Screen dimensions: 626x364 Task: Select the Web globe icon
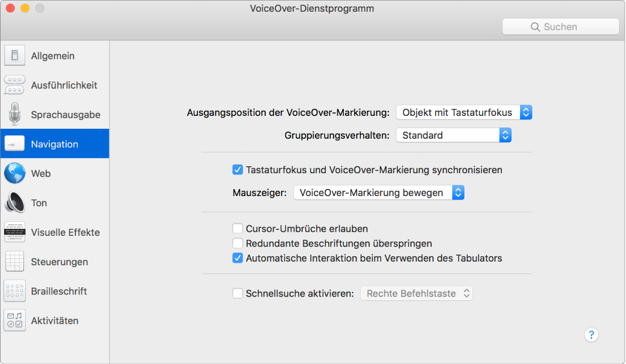[14, 173]
